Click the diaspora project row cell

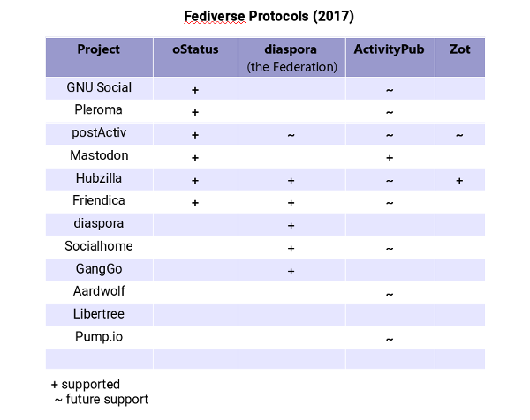click(99, 223)
